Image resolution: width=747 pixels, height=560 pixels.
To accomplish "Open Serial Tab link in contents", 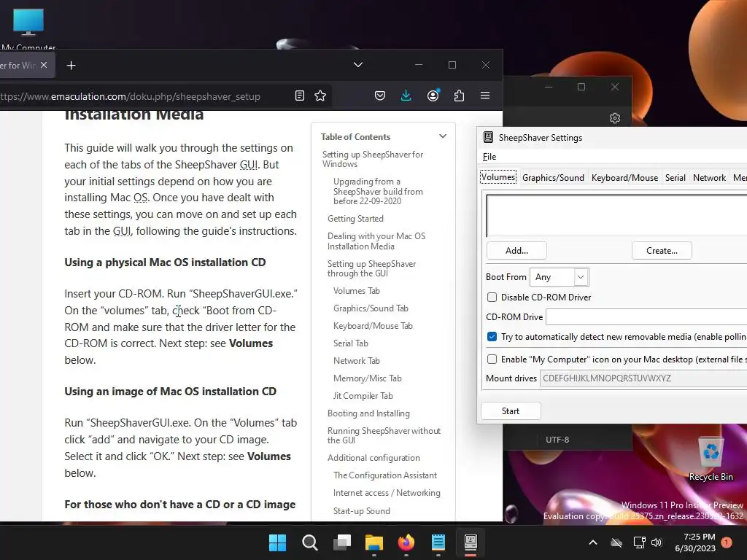I will [351, 343].
